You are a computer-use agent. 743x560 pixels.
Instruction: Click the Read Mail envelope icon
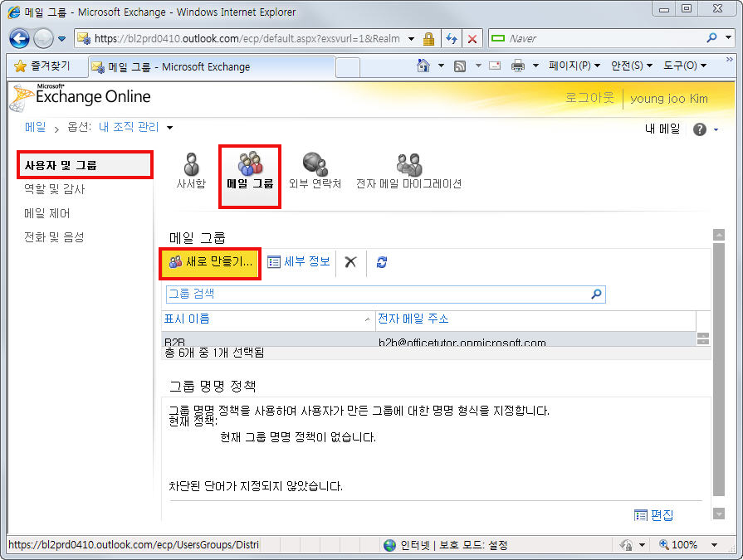point(495,66)
